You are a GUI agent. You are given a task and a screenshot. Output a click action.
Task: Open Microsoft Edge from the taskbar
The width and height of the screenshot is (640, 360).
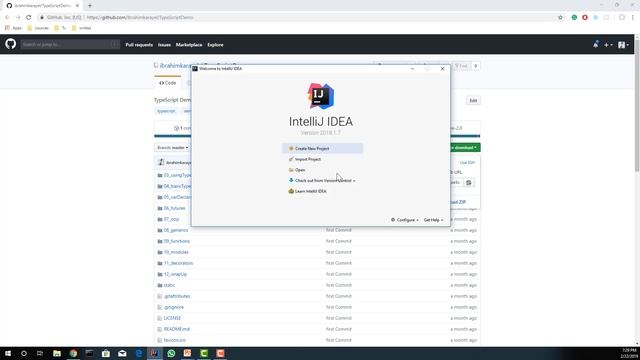[x=139, y=353]
